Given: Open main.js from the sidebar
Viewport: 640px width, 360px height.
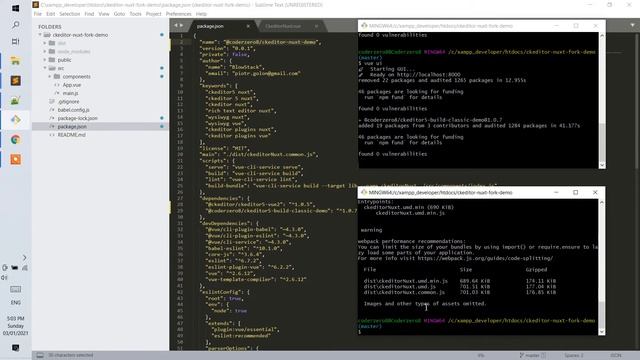Looking at the screenshot, I should click(70, 93).
